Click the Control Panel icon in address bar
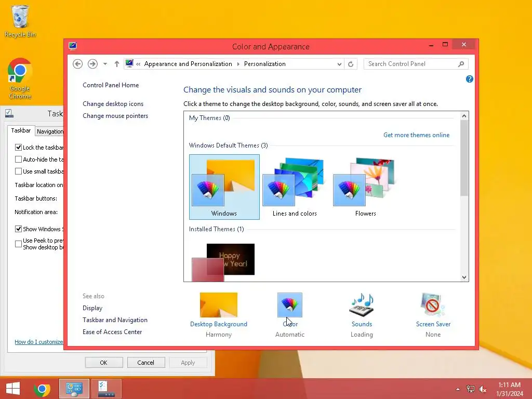 point(129,63)
